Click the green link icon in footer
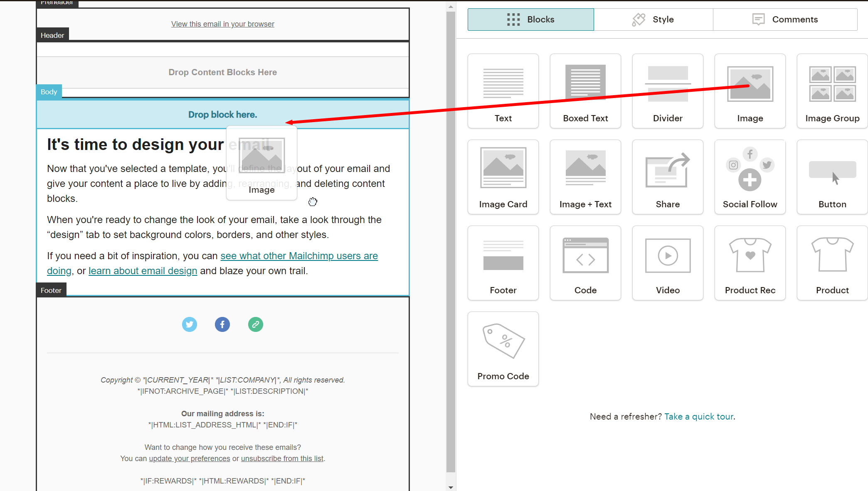This screenshot has height=491, width=868. click(x=255, y=324)
